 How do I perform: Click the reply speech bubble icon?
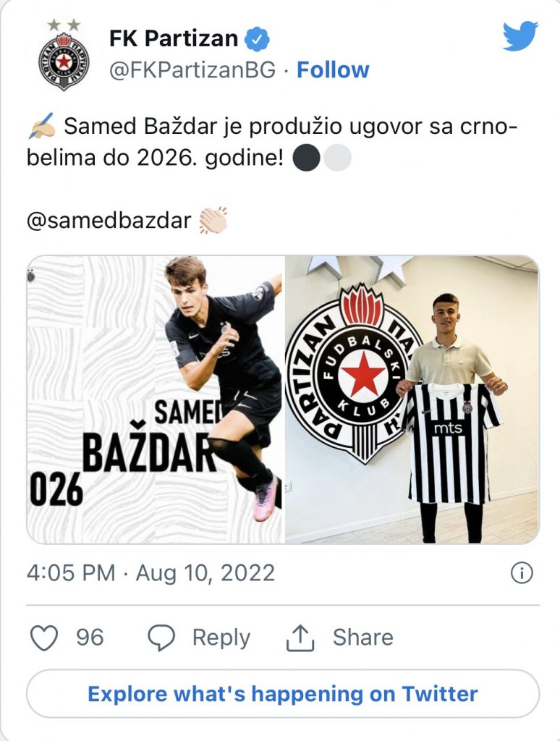click(161, 638)
